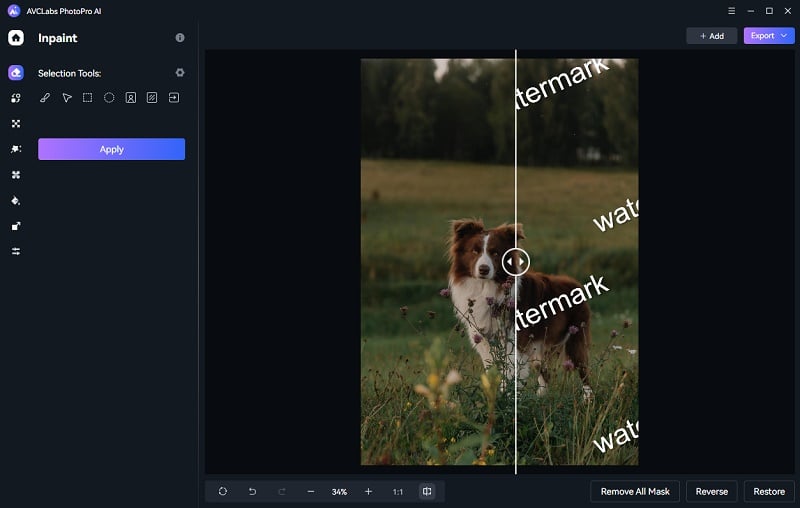Click Remove All Mask button
Viewport: 800px width, 508px height.
coord(635,491)
